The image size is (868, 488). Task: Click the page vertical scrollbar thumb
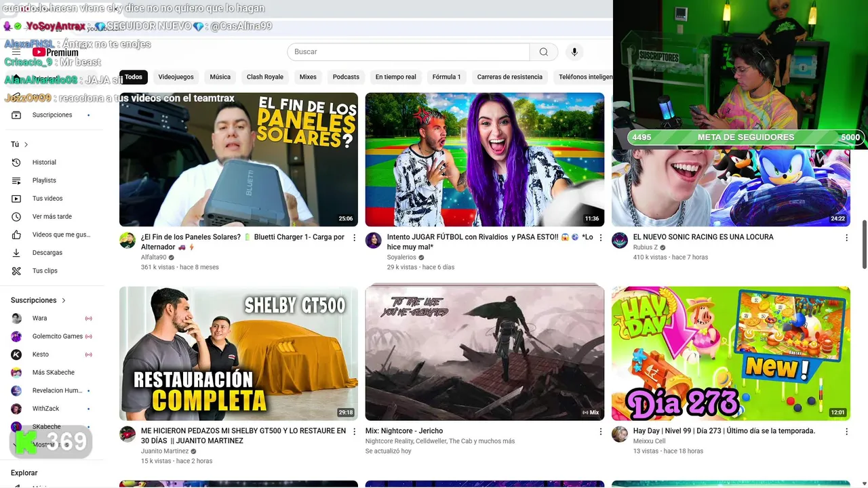point(864,245)
